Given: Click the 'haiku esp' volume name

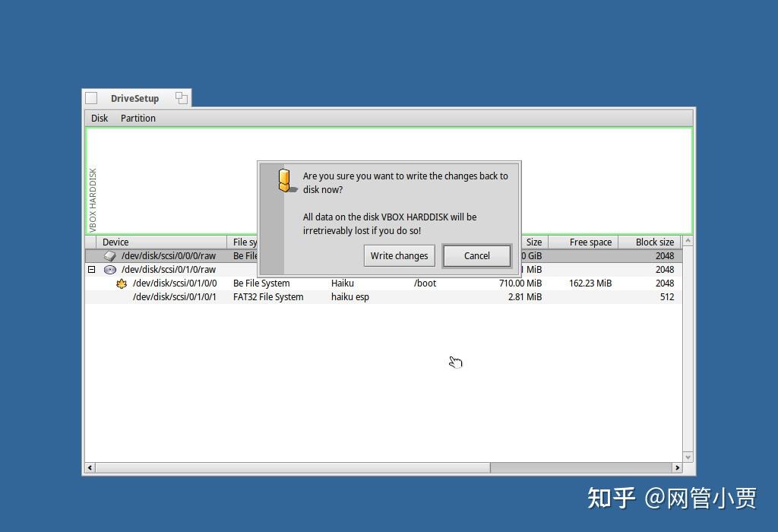Looking at the screenshot, I should (349, 296).
